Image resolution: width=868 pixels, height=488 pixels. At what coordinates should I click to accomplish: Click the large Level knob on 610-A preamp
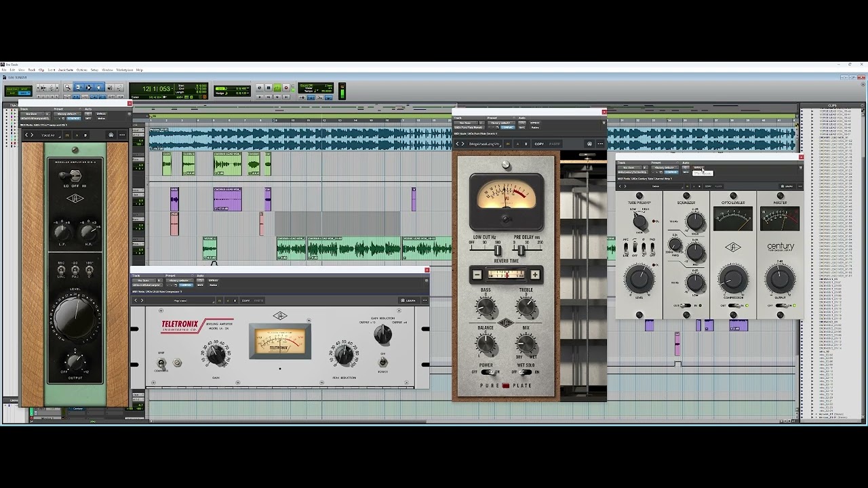point(75,319)
